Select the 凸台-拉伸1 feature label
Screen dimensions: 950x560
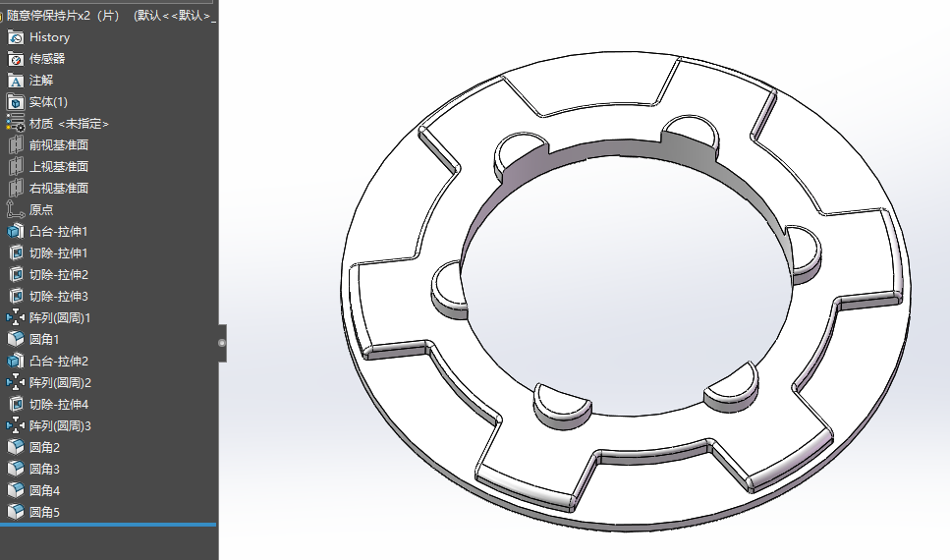tap(59, 232)
